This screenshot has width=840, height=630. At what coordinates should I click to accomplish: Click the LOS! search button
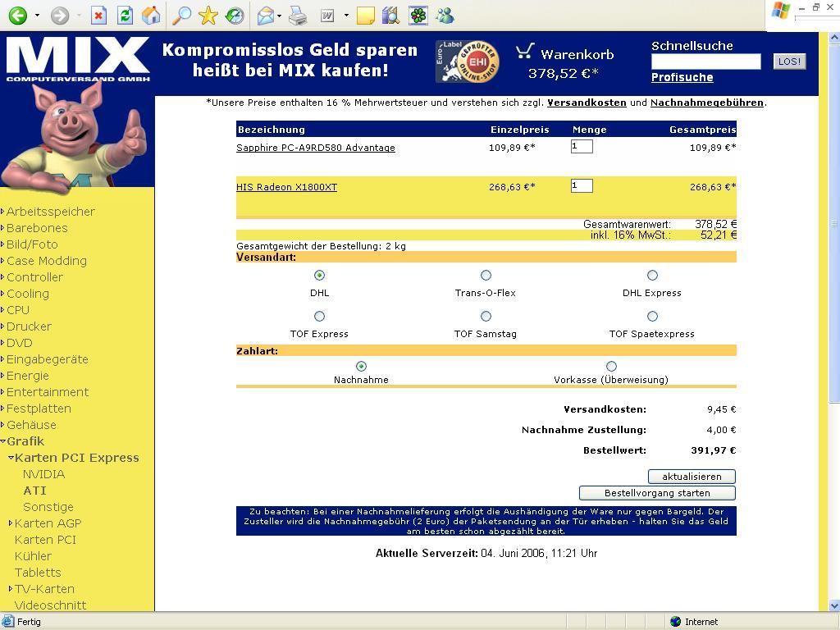tap(789, 61)
